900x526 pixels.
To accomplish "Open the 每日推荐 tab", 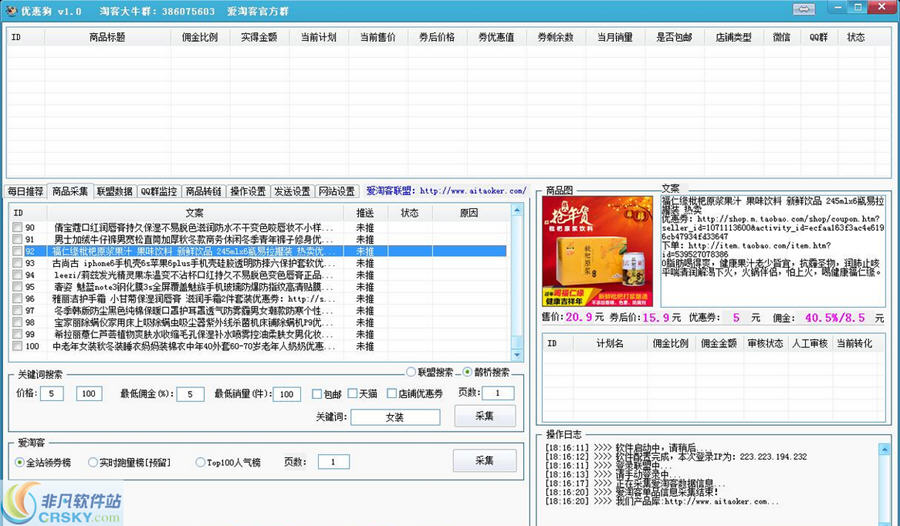I will tap(25, 191).
